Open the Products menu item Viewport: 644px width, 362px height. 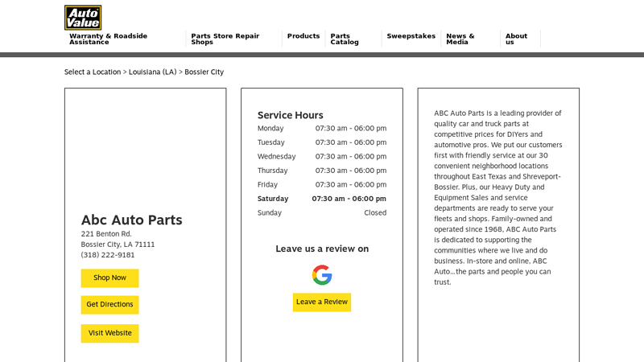[x=303, y=36]
